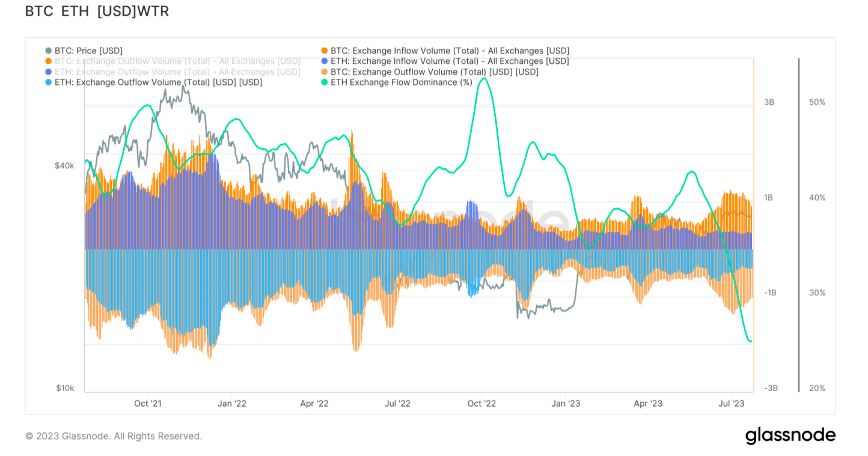Click the 50% dominance axis label
Screen dimensions: 868x456
click(x=817, y=103)
